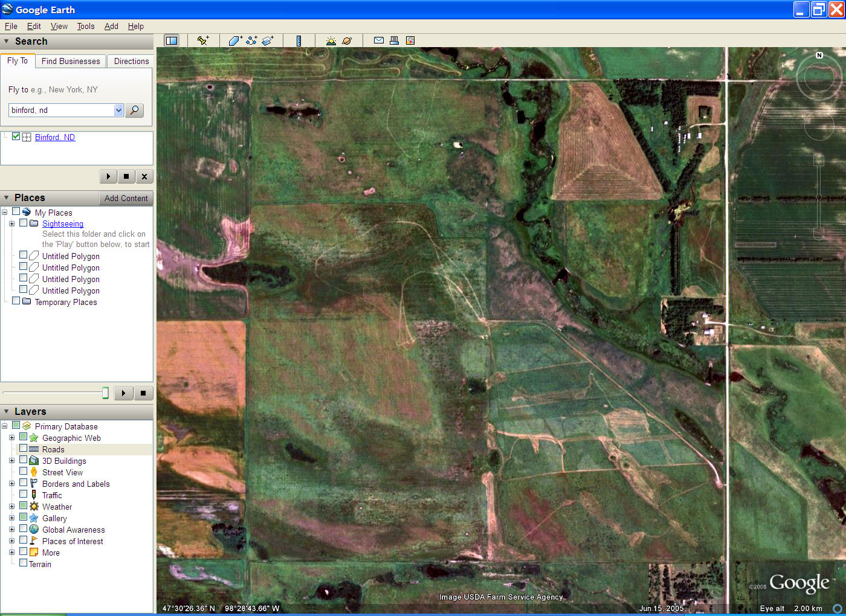
Task: Open the Tools menu
Action: (86, 26)
